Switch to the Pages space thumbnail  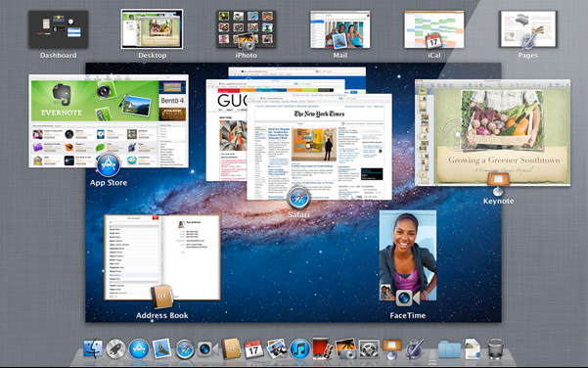click(x=528, y=29)
